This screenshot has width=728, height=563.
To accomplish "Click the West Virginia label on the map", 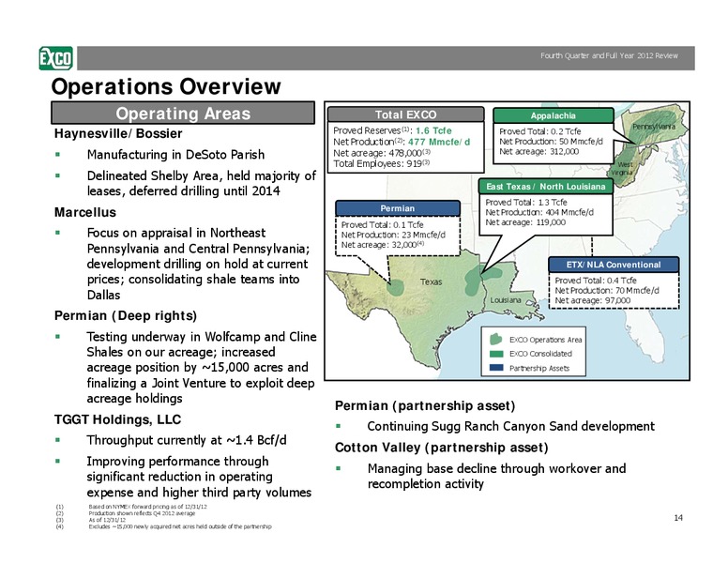I will (x=622, y=168).
